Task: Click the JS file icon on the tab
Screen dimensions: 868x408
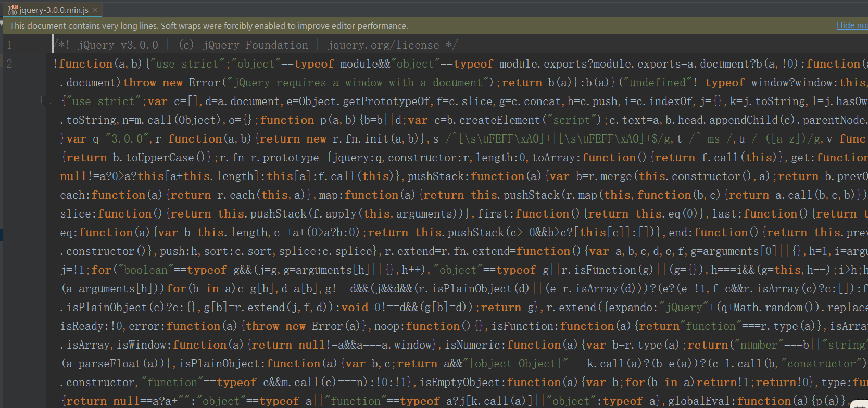Action: [12, 10]
